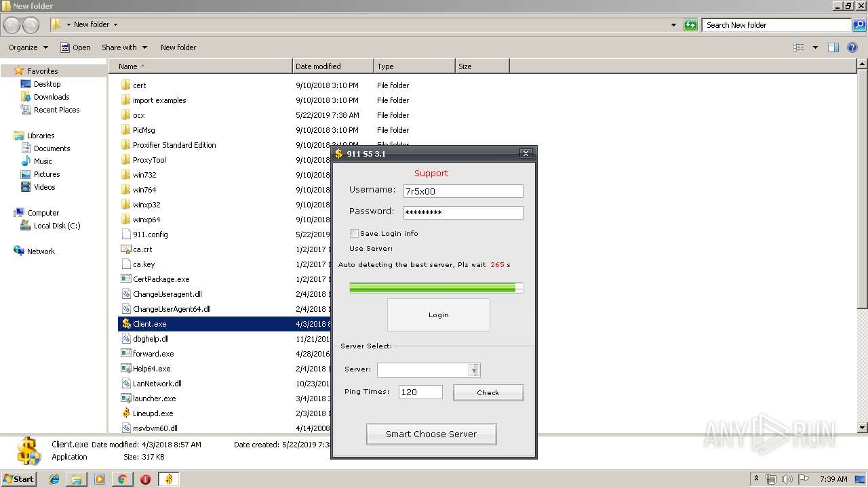Click the CertPackage.exe icon
Viewport: 868px width, 488px height.
pos(126,279)
